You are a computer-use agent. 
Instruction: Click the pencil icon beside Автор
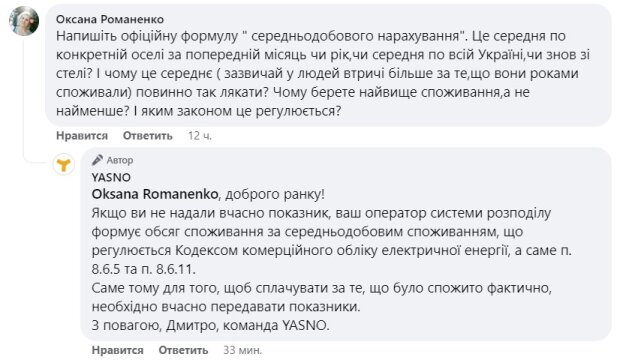point(97,160)
